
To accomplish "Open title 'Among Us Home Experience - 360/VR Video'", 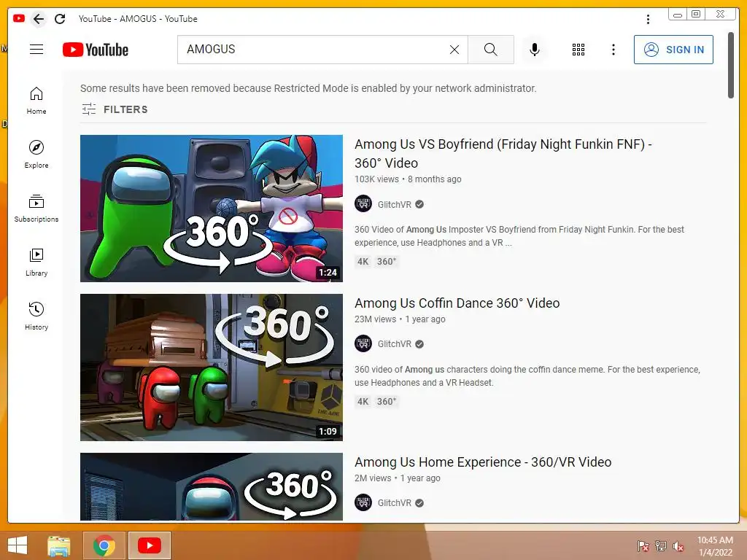I will 483,462.
